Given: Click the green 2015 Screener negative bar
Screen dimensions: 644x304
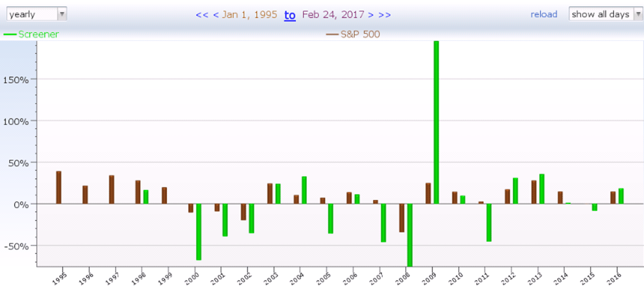Looking at the screenshot, I should coord(594,207).
